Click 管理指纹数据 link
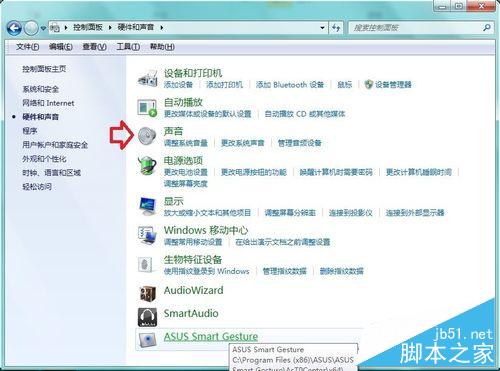Screen dimensions: 500x371 tap(284, 271)
